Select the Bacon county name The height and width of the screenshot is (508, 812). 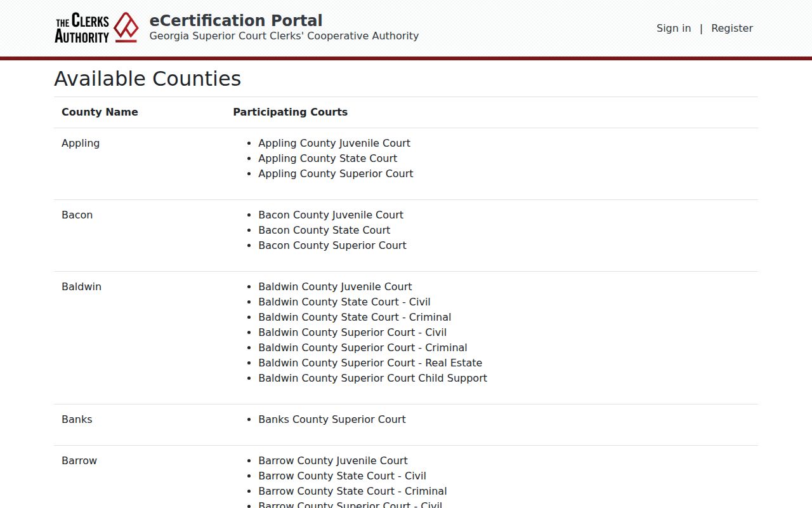pyautogui.click(x=77, y=215)
